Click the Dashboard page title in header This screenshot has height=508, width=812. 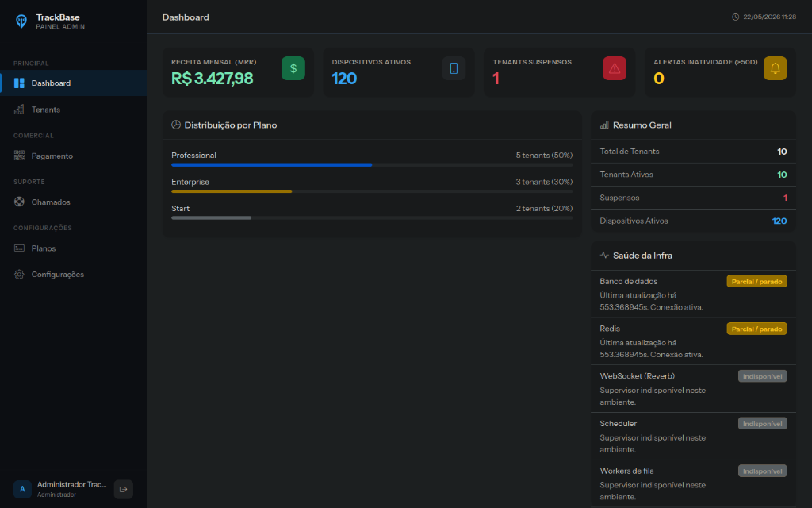click(x=186, y=17)
